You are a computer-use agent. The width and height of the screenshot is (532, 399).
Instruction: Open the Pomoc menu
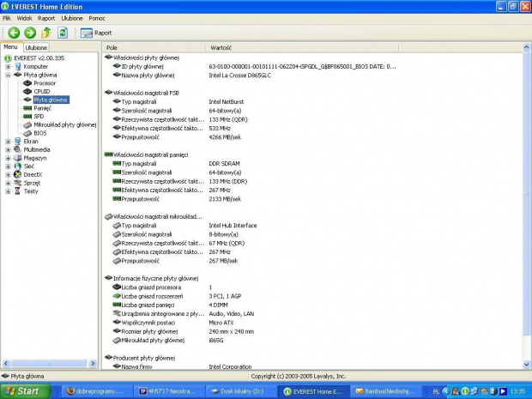[97, 18]
